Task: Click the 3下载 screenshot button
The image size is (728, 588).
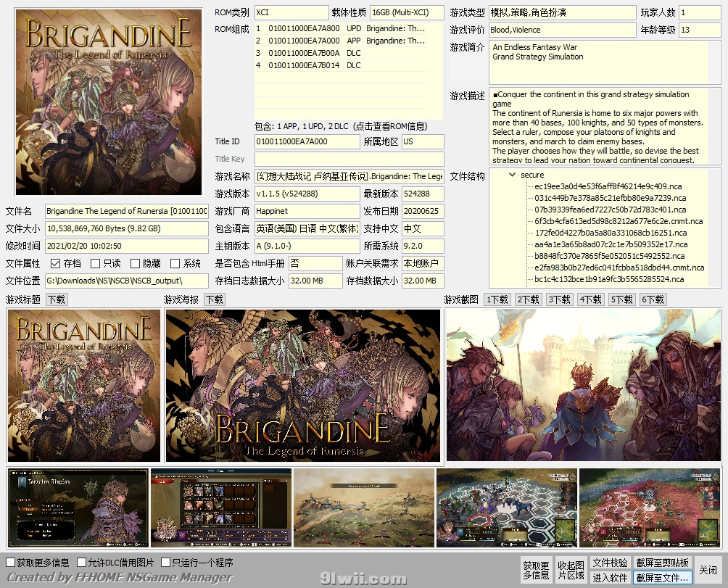Action: (x=560, y=300)
